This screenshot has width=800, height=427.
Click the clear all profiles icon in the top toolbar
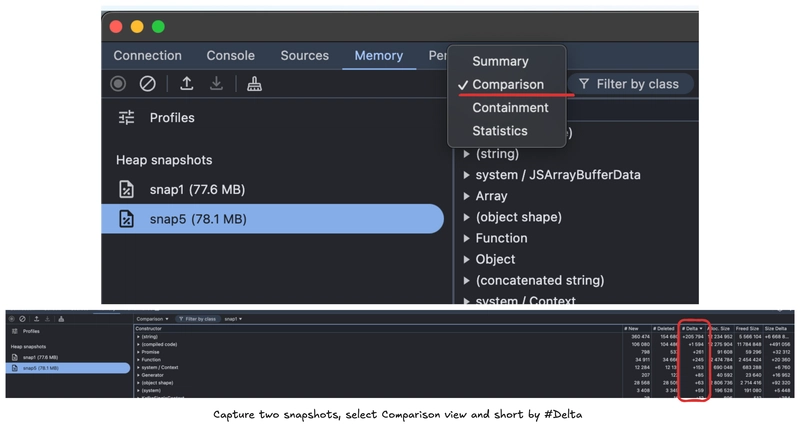pos(148,84)
